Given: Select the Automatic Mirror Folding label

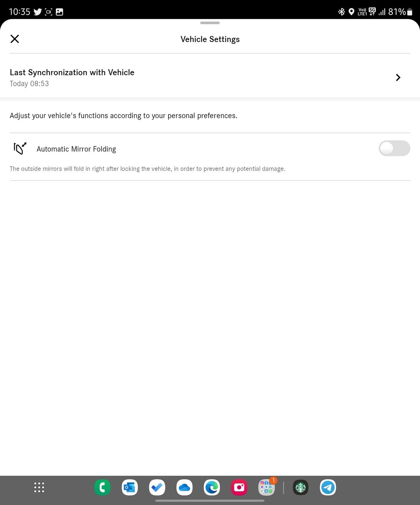Looking at the screenshot, I should [76, 149].
